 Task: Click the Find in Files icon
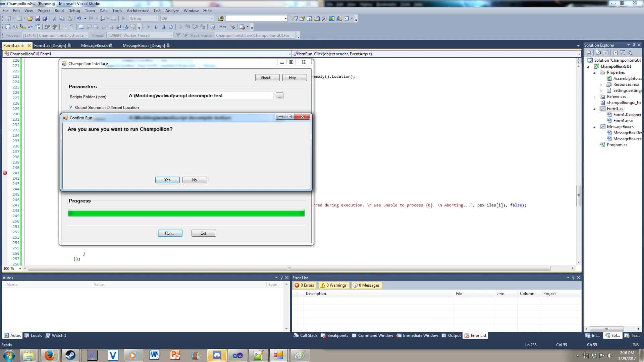[220, 19]
